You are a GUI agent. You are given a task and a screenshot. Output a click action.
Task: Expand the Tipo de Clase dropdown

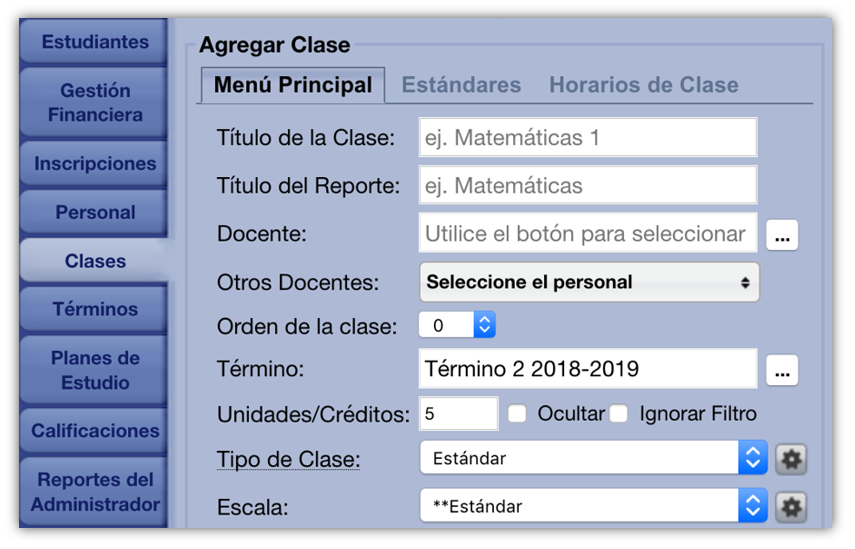tap(593, 459)
